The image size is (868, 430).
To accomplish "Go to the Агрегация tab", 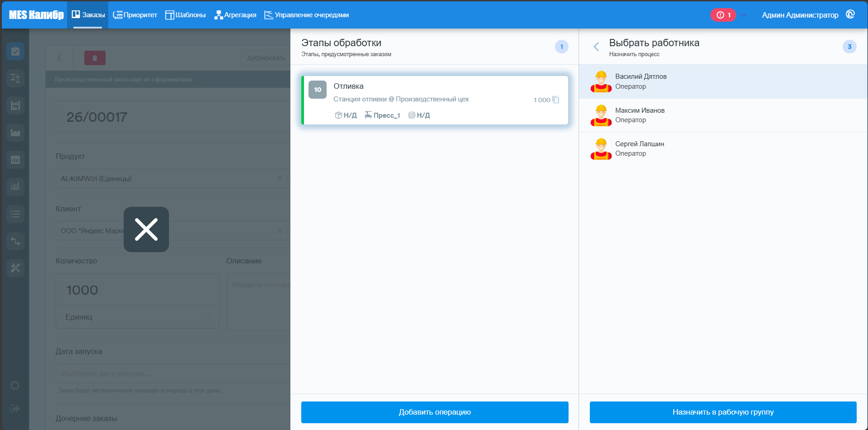I will 235,15.
